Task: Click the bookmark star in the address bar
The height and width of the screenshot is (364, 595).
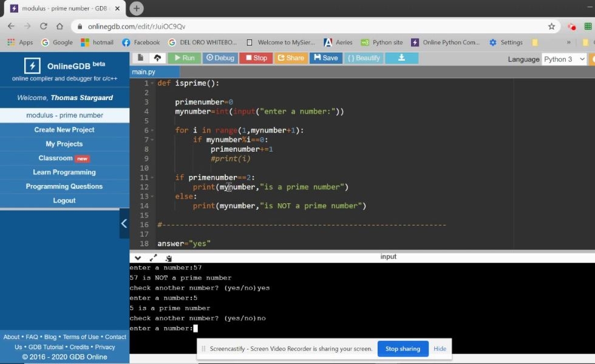Action: coord(551,26)
